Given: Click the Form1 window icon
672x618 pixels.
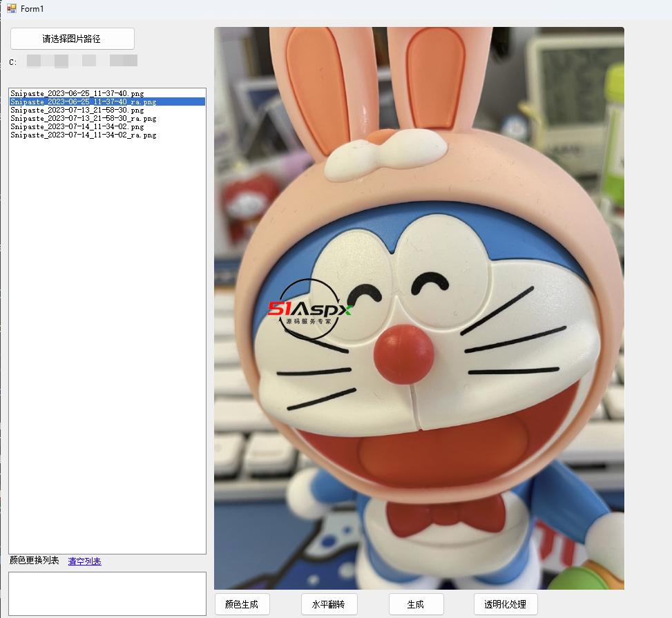Looking at the screenshot, I should click(x=11, y=8).
